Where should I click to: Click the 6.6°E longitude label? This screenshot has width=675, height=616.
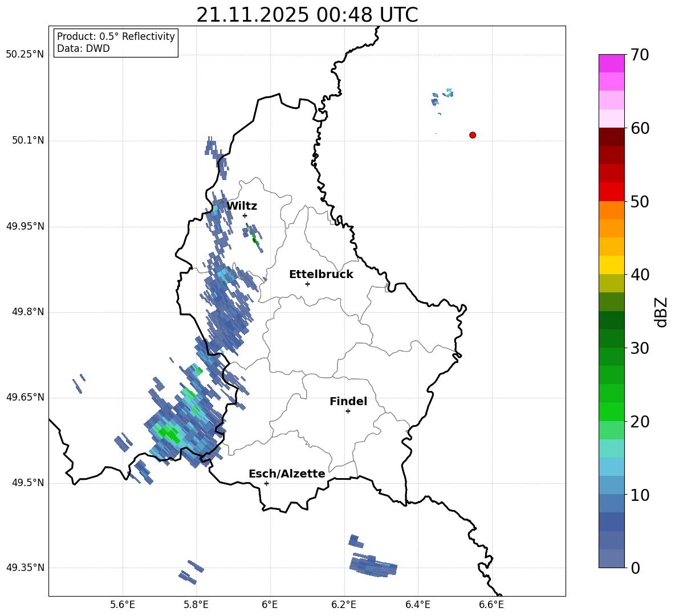coord(491,605)
